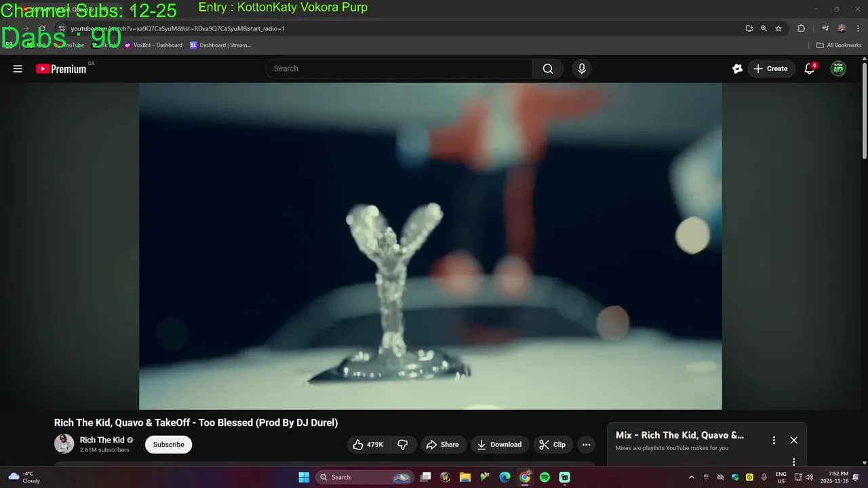Open the zoom indicator in address bar
Viewport: 868px width, 488px height.
pos(764,28)
